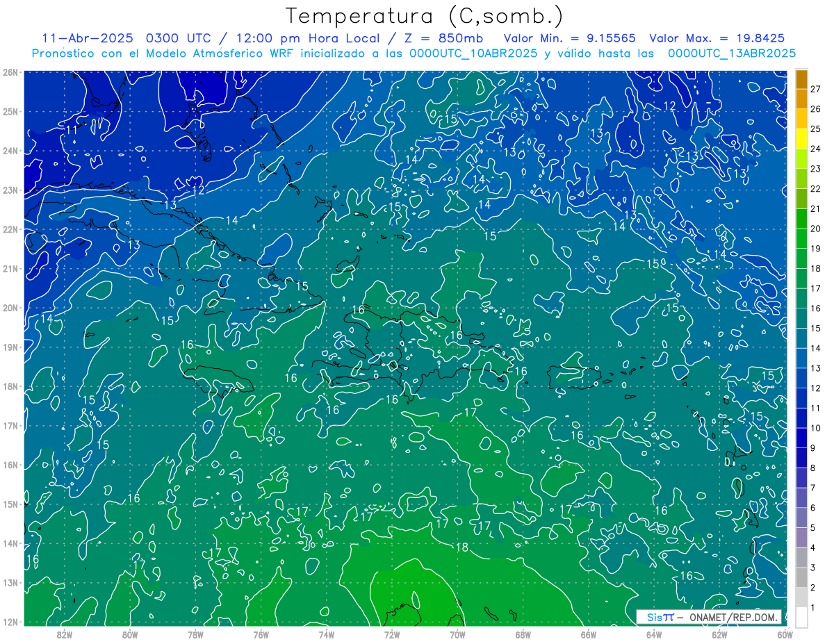Click the latitude label '23N'
The image size is (834, 644).
tap(10, 190)
